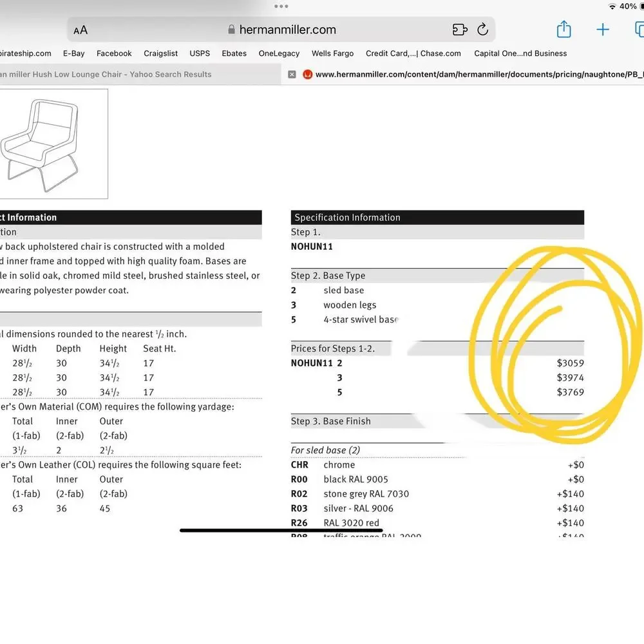Open the Craigslist bookmark
The height and width of the screenshot is (644, 644).
coord(160,53)
